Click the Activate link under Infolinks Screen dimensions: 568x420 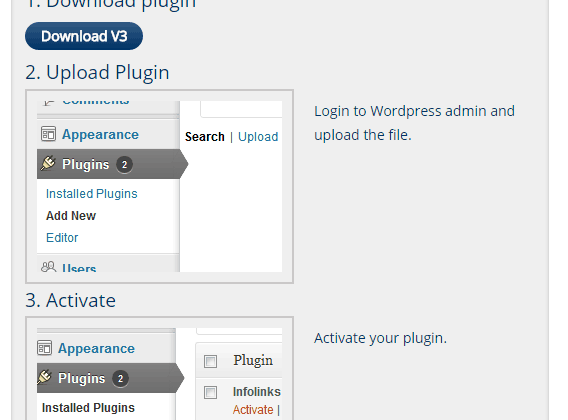tap(253, 409)
